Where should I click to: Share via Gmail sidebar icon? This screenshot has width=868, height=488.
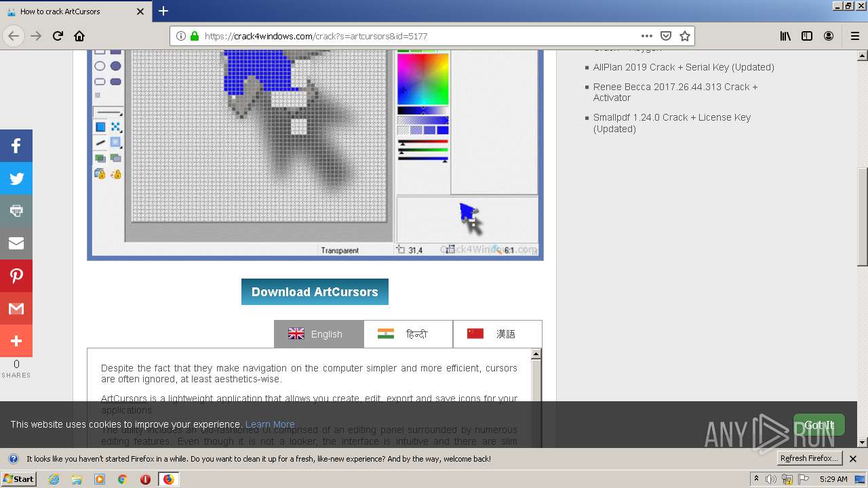(16, 308)
